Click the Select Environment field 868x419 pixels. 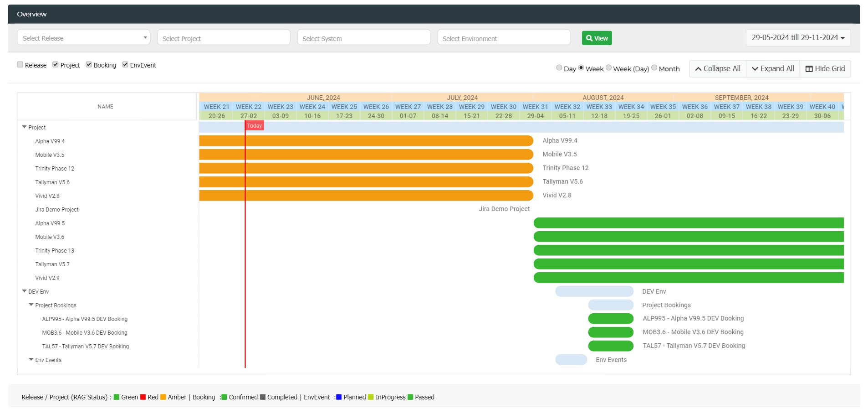pyautogui.click(x=504, y=38)
